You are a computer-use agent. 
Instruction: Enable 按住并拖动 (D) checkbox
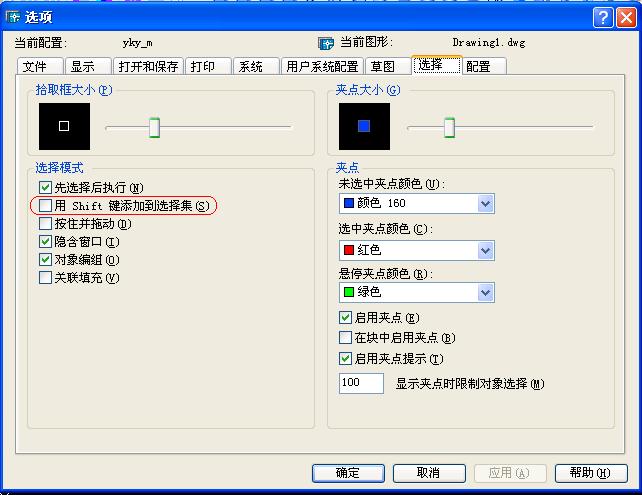point(45,224)
